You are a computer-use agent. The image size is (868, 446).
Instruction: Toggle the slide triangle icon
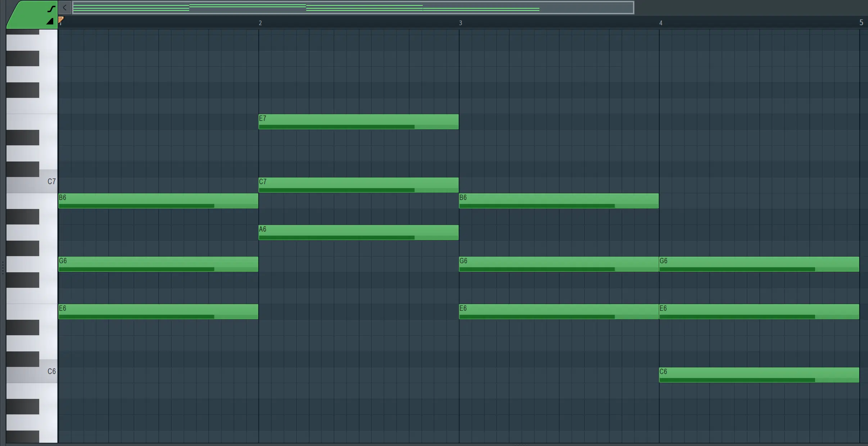tap(50, 21)
